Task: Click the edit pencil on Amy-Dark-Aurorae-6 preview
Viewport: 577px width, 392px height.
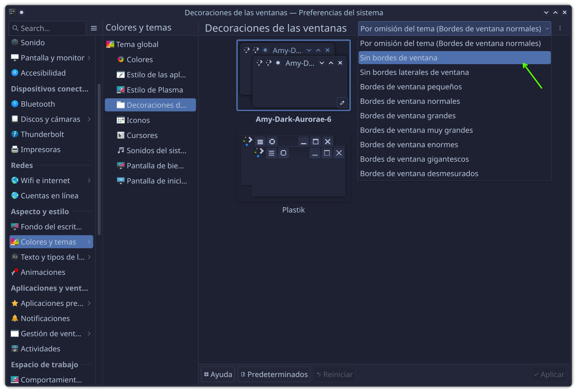Action: point(342,103)
